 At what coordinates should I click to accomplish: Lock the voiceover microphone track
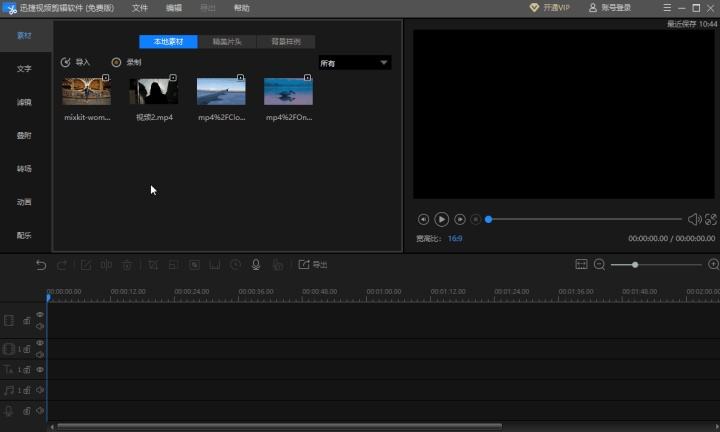tap(27, 411)
